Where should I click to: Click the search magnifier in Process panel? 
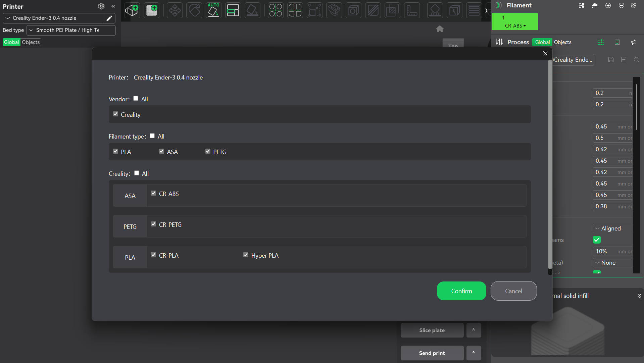click(x=636, y=59)
